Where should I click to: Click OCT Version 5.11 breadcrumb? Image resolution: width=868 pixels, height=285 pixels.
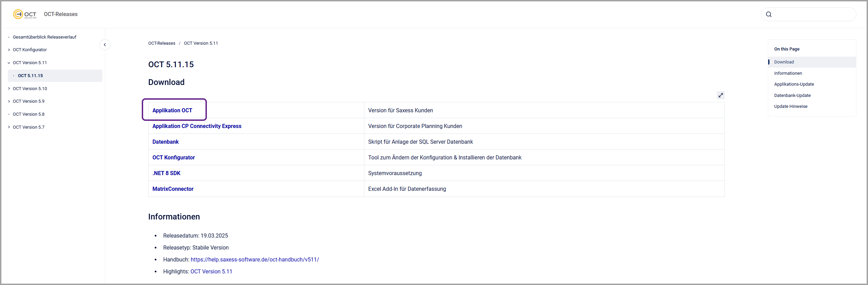coord(201,43)
